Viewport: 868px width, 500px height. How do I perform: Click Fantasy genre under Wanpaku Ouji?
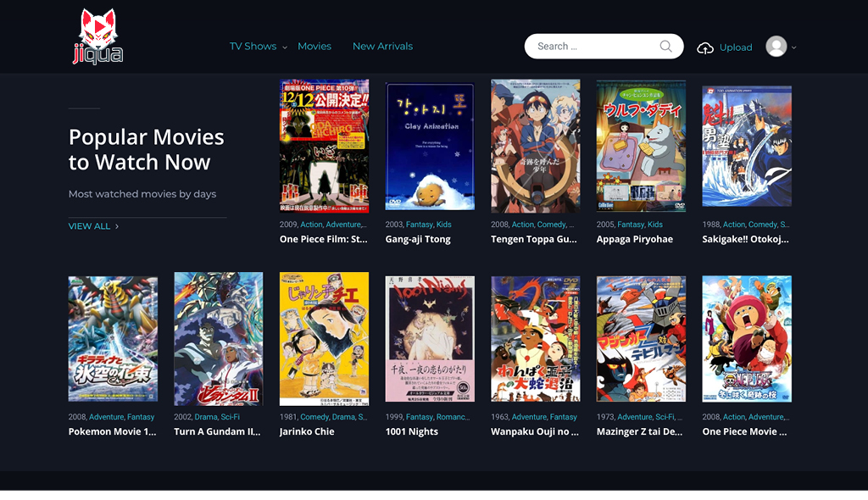coord(564,417)
